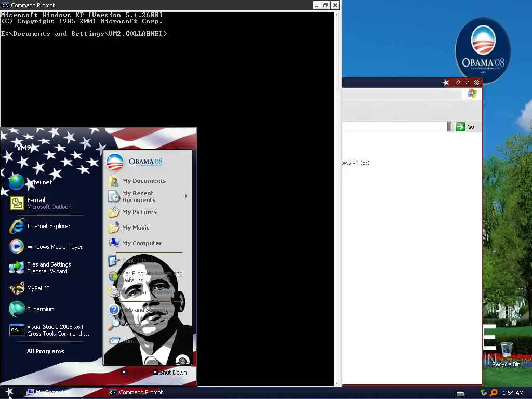The image size is (532, 399).
Task: Click the star Start button
Action: coord(9,392)
